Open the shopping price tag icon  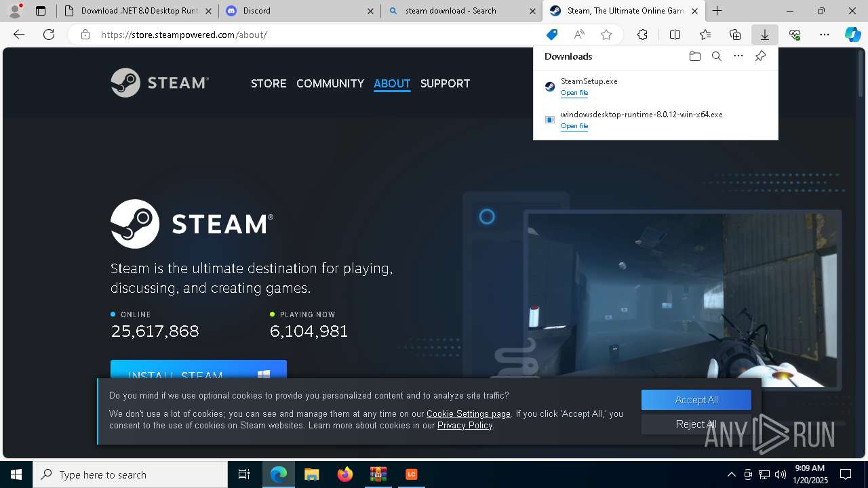[552, 35]
